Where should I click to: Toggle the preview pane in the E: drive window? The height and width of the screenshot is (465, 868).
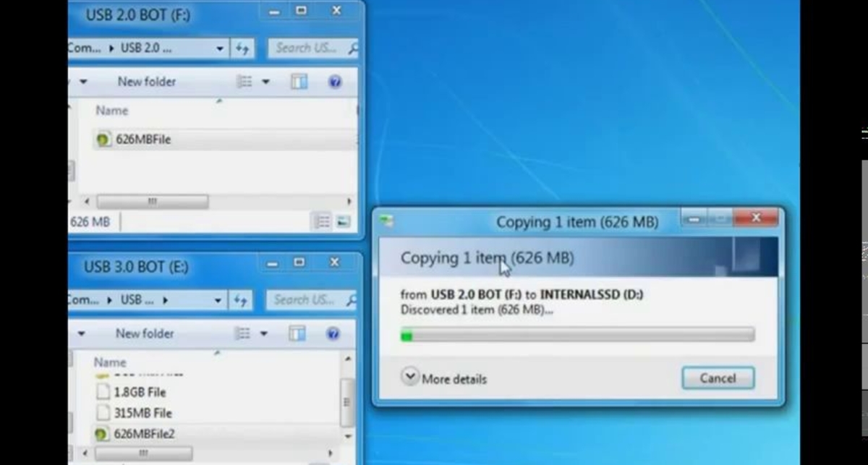pos(299,333)
